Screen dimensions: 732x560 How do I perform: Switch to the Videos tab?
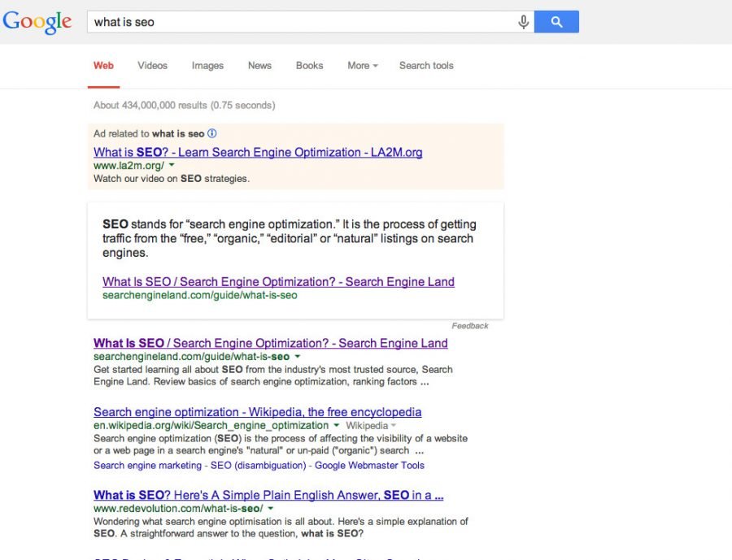pos(152,66)
